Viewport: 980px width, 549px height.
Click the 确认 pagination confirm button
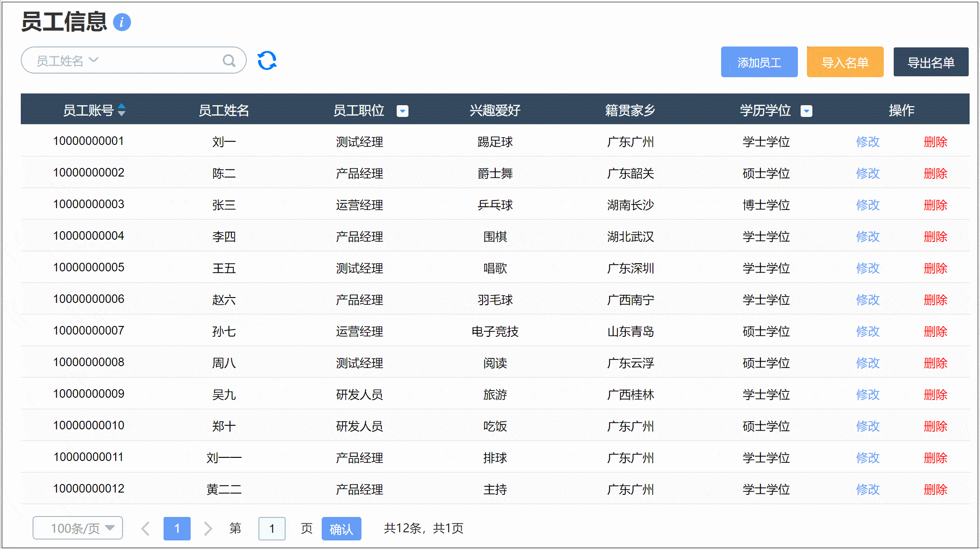(x=341, y=528)
